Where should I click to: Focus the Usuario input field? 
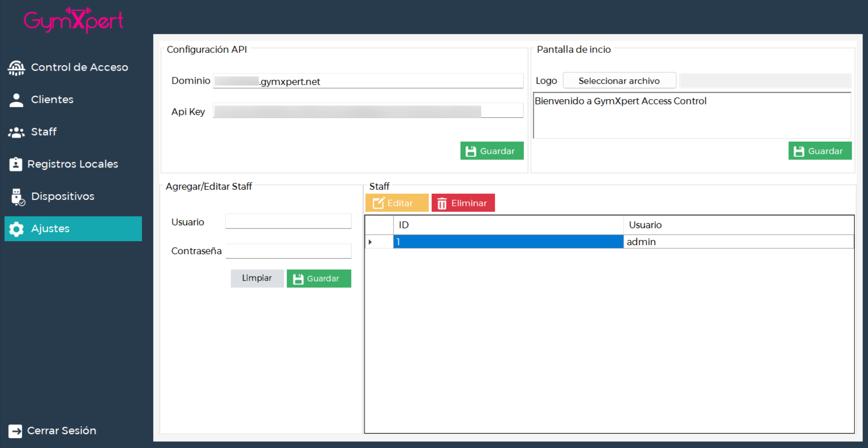click(288, 222)
